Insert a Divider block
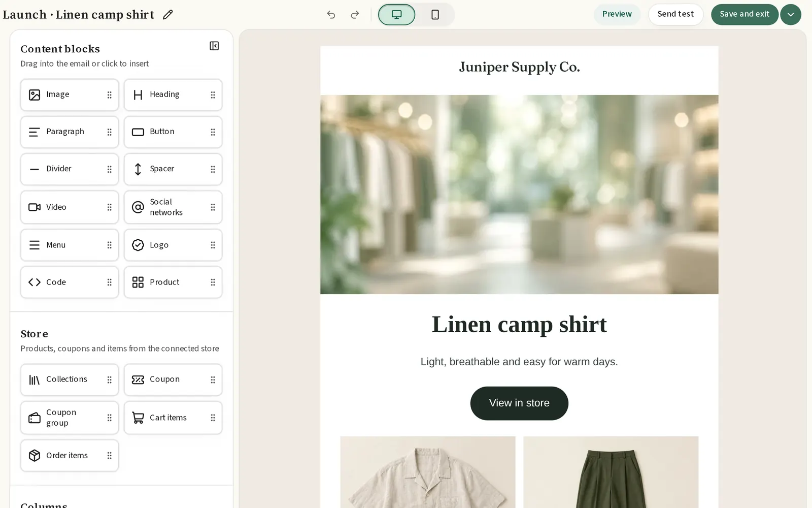 coord(70,169)
